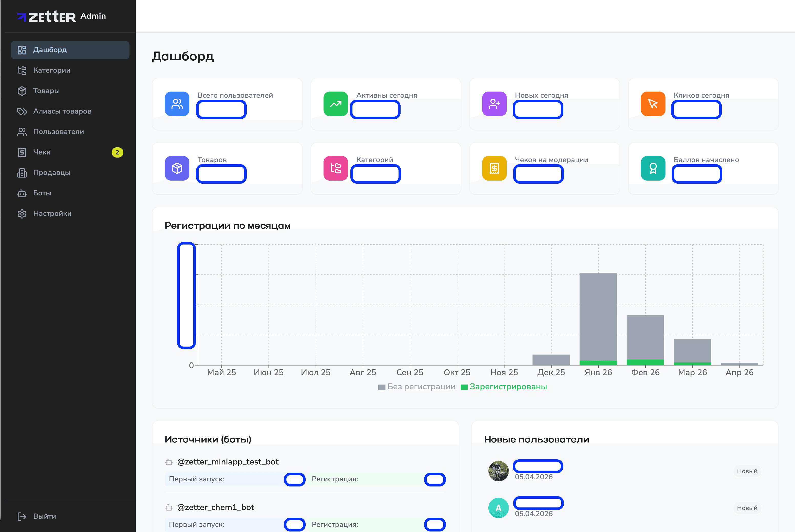Image resolution: width=795 pixels, height=532 pixels.
Task: Open the Пользователи page
Action: [58, 132]
